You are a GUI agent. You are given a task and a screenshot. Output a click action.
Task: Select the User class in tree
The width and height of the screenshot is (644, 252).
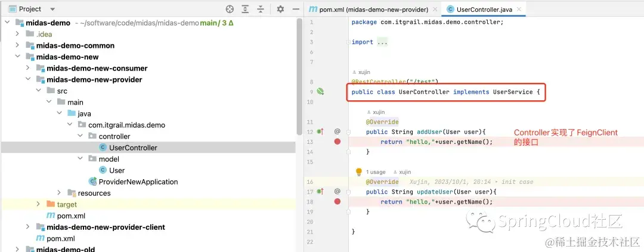pyautogui.click(x=117, y=170)
